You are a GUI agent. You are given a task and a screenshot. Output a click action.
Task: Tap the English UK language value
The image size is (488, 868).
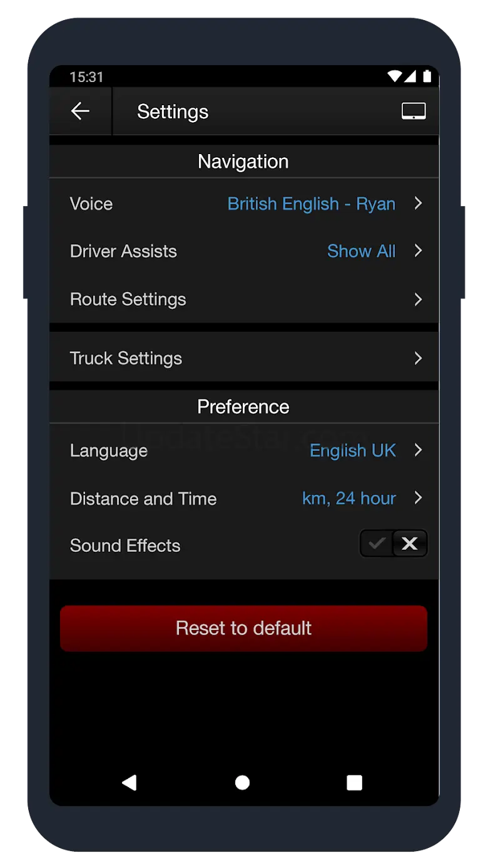tap(353, 451)
